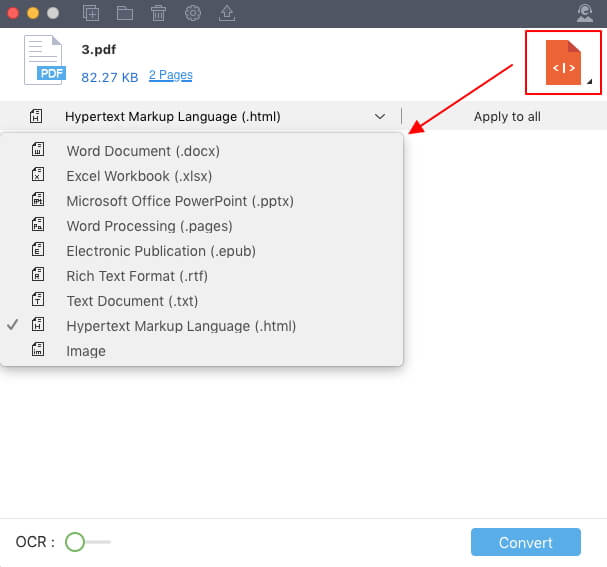The image size is (607, 567).
Task: Pick Electronic Publication (.epub) format
Action: [201, 251]
